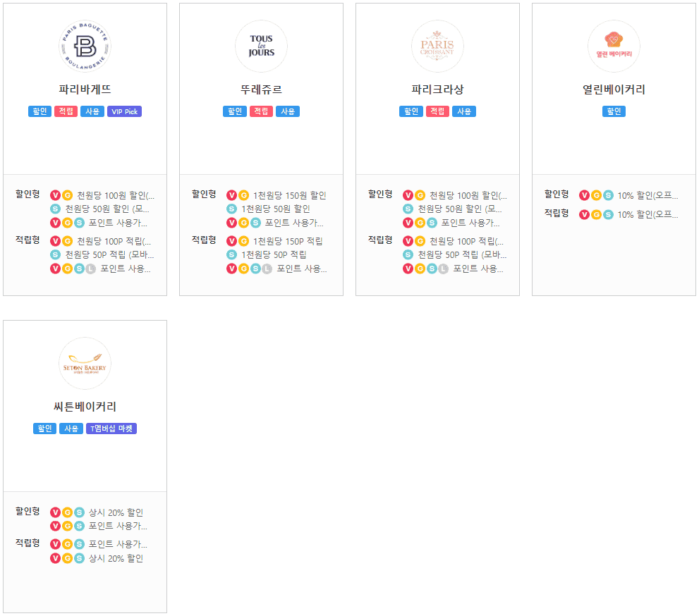Click S badge beside 뚜레쥬르 1천원당 50P 적립

click(232, 254)
